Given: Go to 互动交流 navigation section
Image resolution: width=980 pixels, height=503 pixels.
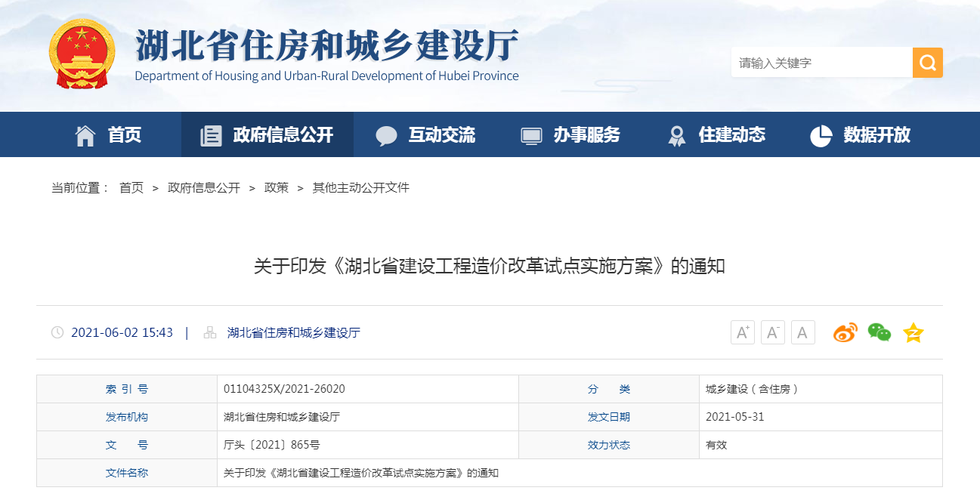Looking at the screenshot, I should point(425,135).
